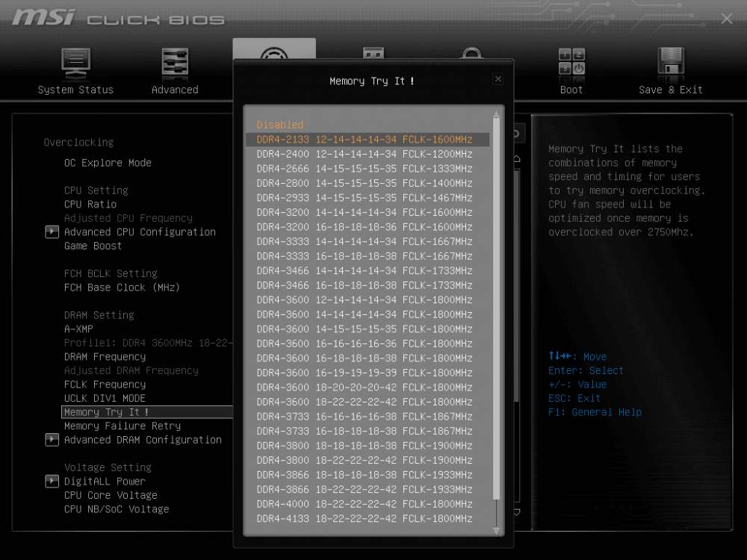Viewport: 747px width, 560px height.
Task: Close the Click BIOS window
Action: pyautogui.click(x=727, y=19)
